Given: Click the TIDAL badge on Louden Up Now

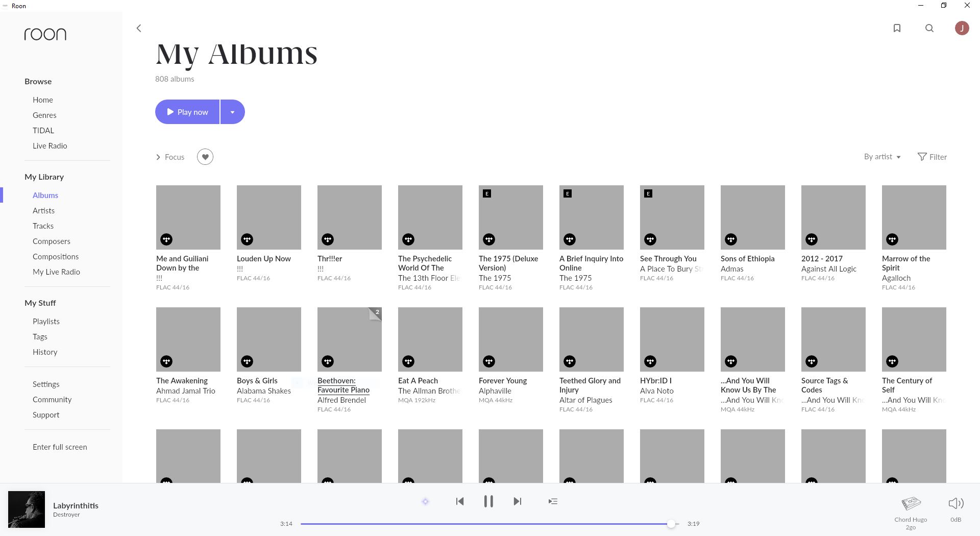Looking at the screenshot, I should (x=247, y=239).
